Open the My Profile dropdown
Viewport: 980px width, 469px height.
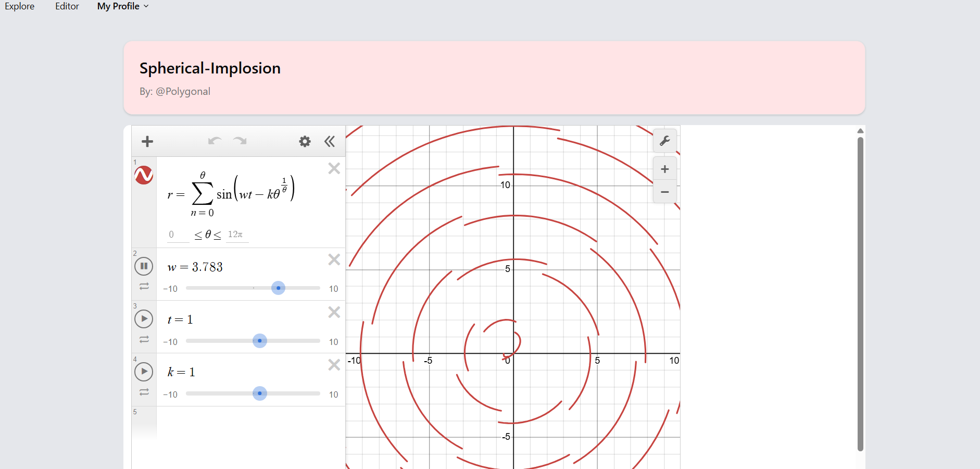click(123, 6)
